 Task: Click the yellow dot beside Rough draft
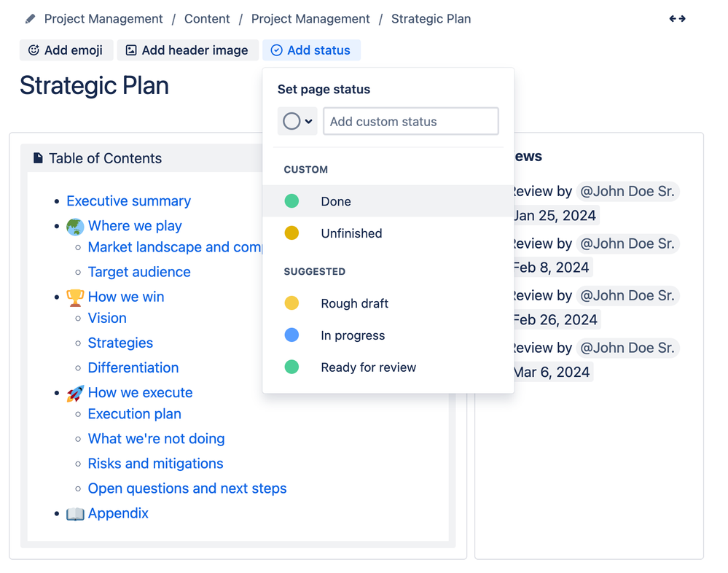291,303
